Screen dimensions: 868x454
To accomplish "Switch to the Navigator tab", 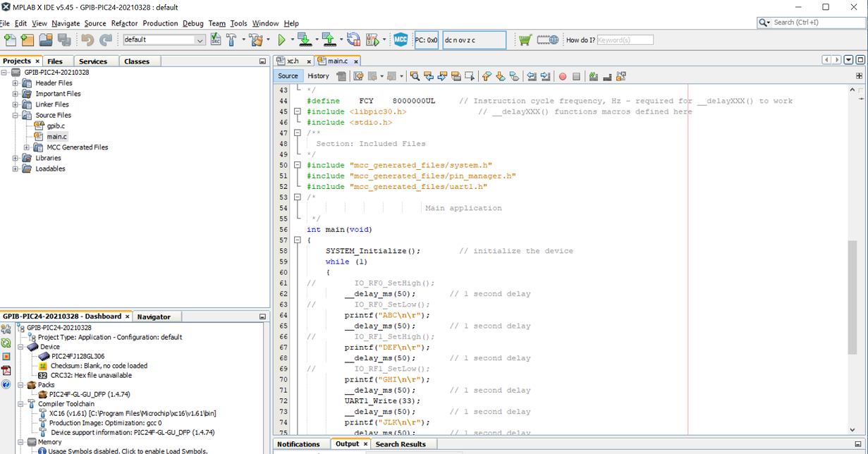I will tap(154, 317).
